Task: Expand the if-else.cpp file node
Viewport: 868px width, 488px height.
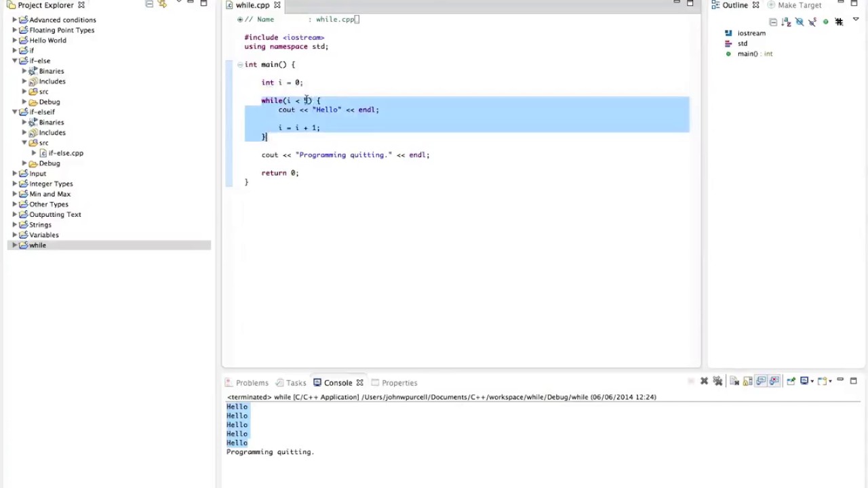Action: point(34,153)
